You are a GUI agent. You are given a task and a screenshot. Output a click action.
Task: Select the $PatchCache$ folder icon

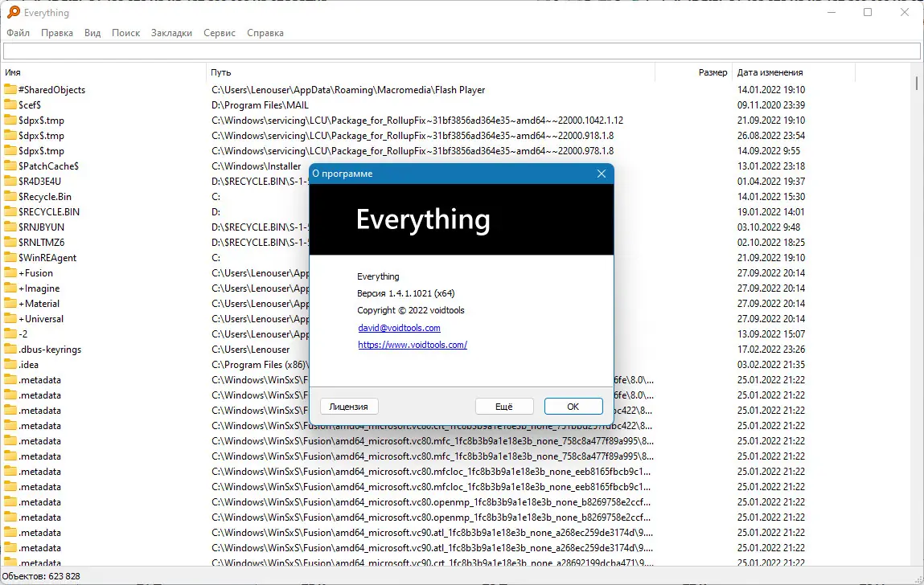(x=10, y=166)
